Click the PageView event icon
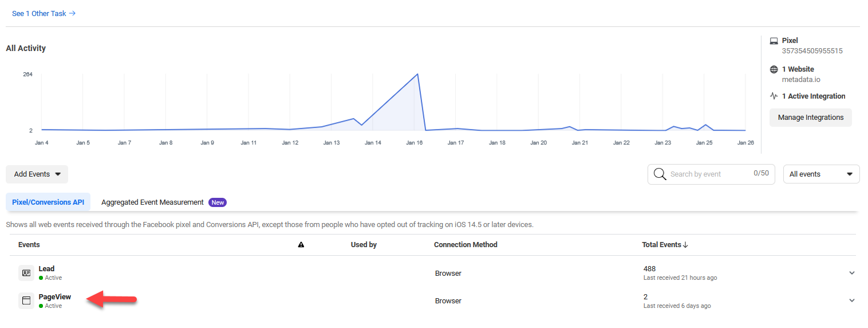The image size is (868, 328). coord(26,300)
